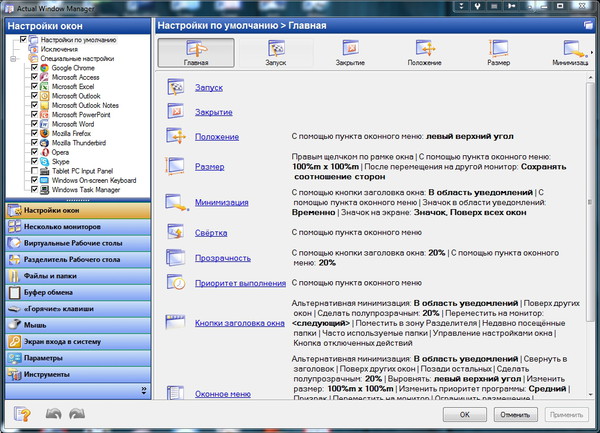Enable the Tablet PC Input Panel checkbox
The height and width of the screenshot is (433, 600).
pyautogui.click(x=35, y=171)
